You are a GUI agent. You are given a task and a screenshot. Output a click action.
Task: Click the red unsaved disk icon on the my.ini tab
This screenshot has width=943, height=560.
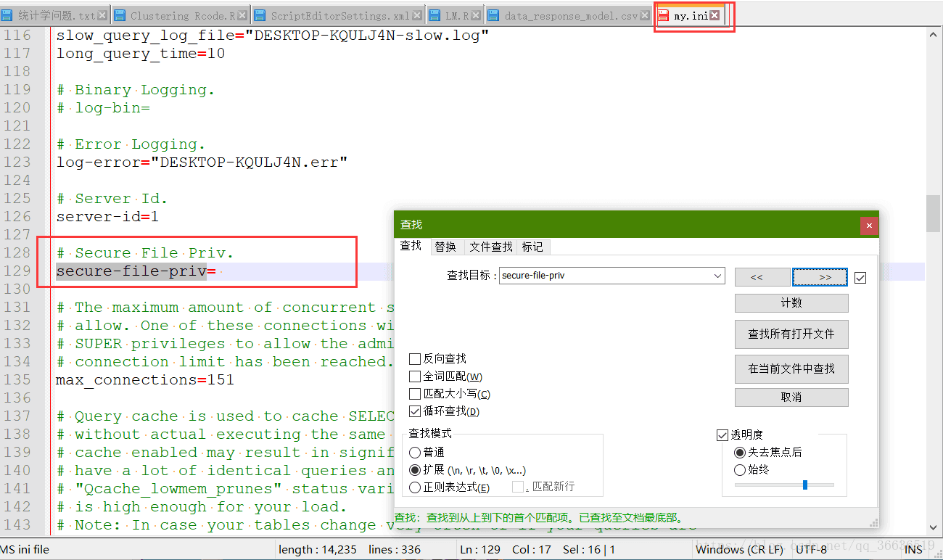tap(664, 15)
